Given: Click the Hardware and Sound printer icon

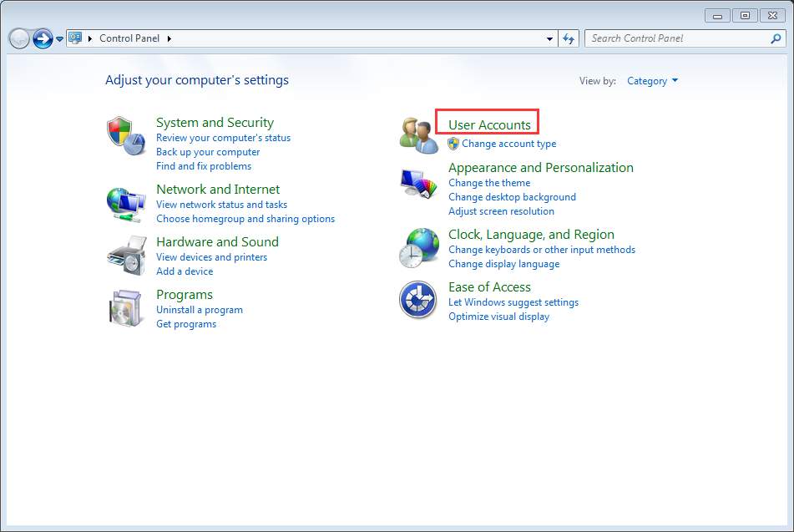Looking at the screenshot, I should tap(126, 256).
